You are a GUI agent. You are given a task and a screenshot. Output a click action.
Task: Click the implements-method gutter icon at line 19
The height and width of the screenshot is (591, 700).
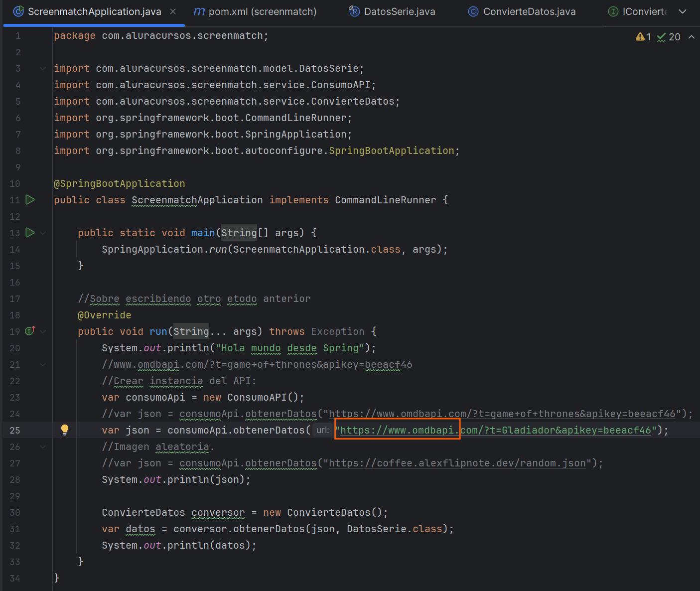coord(30,331)
